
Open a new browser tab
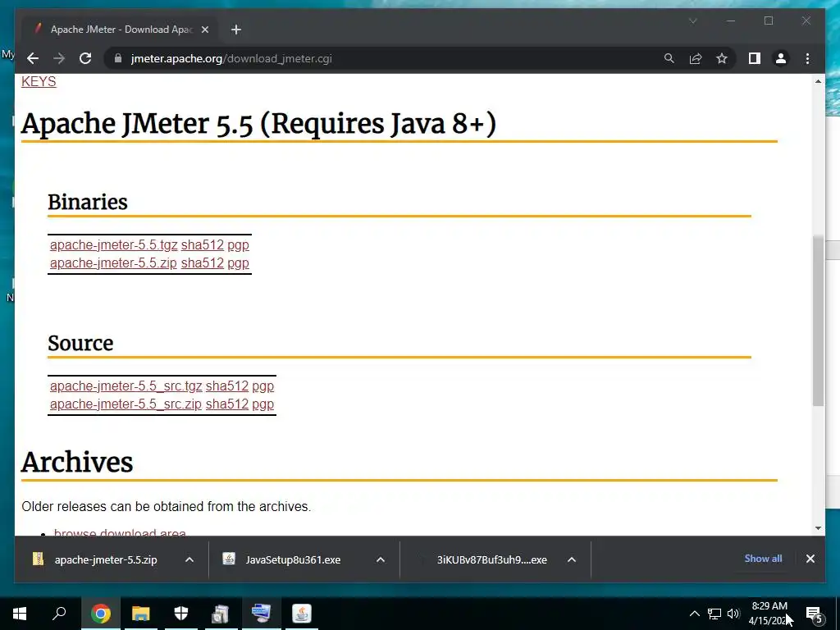coord(236,30)
